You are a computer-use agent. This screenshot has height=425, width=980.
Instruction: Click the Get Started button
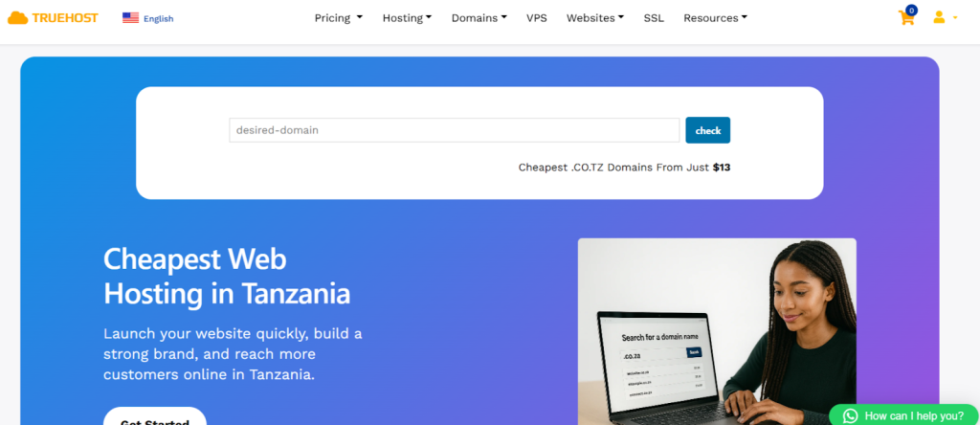(155, 416)
